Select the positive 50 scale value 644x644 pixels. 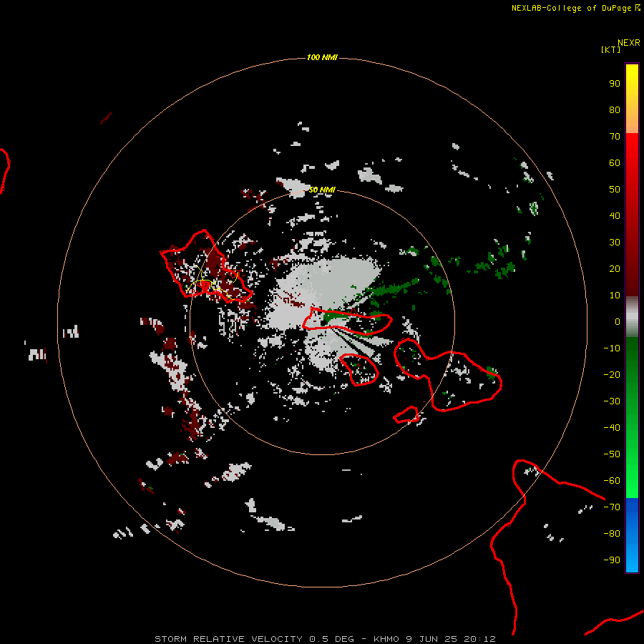[x=615, y=190]
